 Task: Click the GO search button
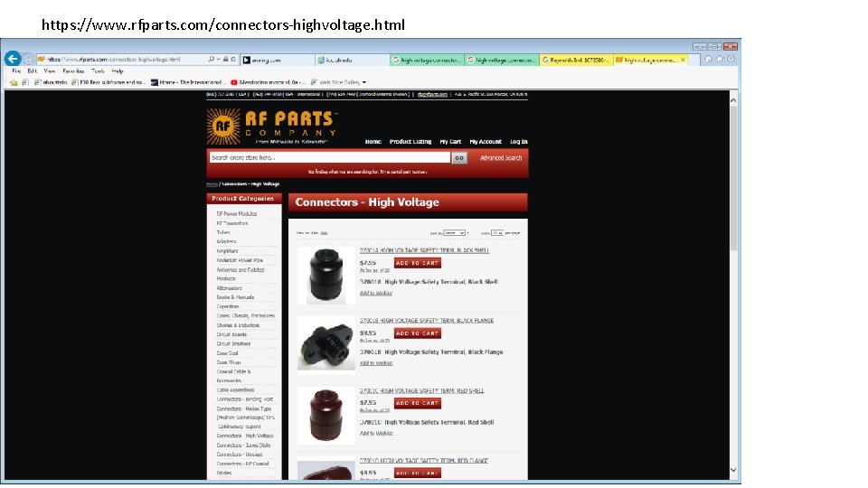(x=459, y=158)
